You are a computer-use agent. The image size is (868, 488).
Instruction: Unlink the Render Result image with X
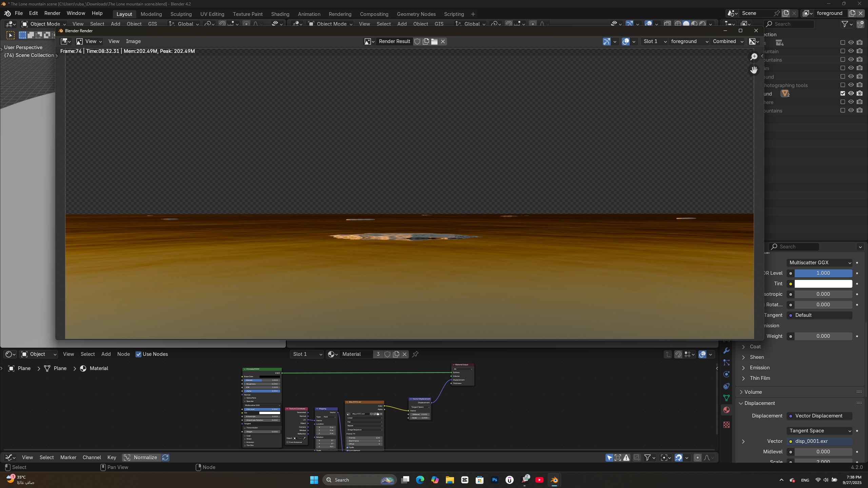(x=443, y=41)
